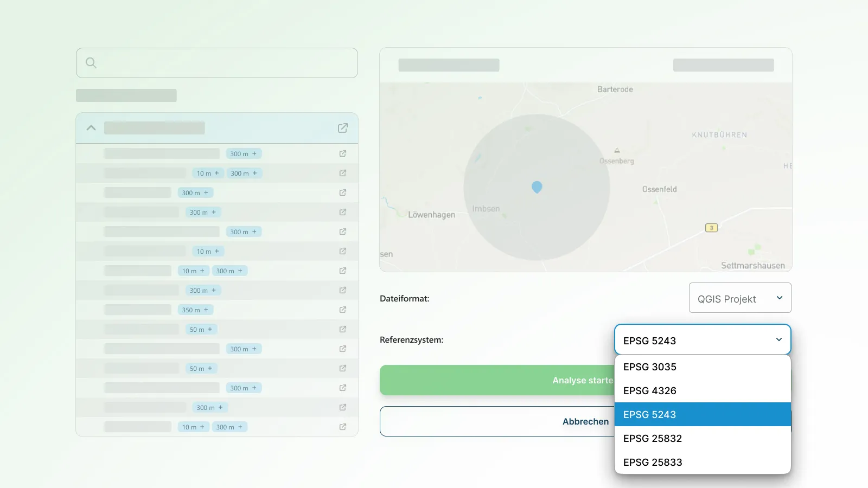Viewport: 868px width, 488px height.
Task: Pick the highlighted EPSG 5243 option
Action: pyautogui.click(x=702, y=415)
